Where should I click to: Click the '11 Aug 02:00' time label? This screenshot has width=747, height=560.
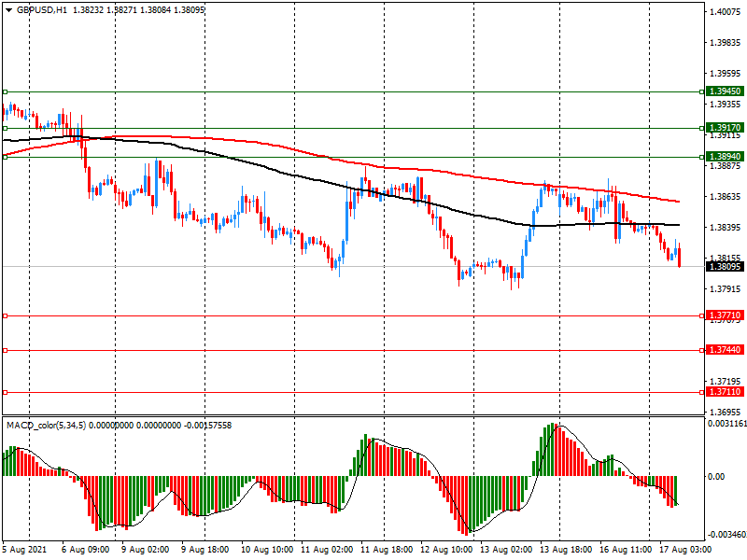coord(327,550)
